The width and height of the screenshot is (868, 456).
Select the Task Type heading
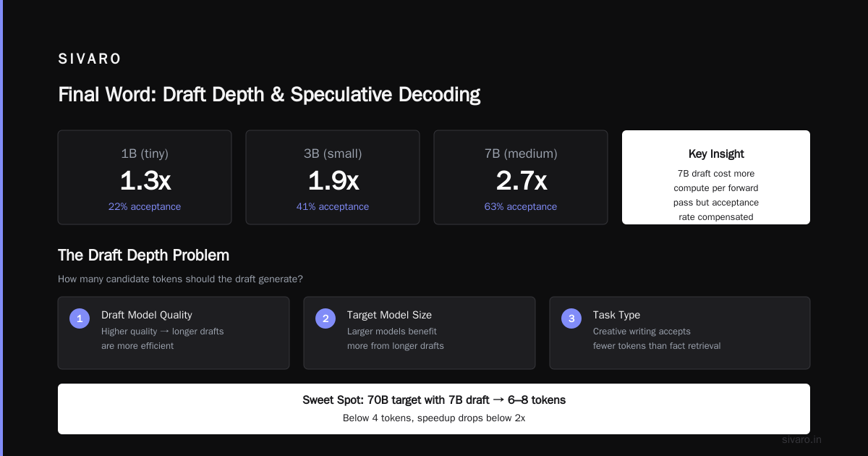click(616, 315)
